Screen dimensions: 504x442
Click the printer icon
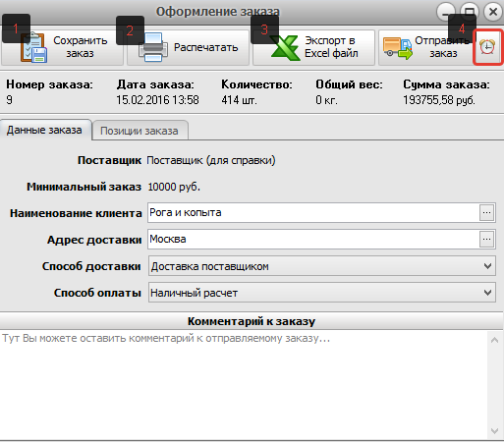(x=153, y=48)
